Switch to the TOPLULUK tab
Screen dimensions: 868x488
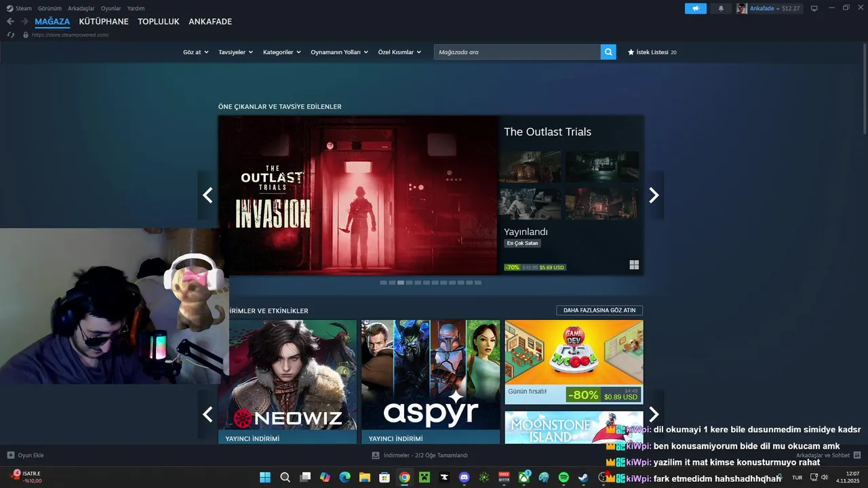159,22
